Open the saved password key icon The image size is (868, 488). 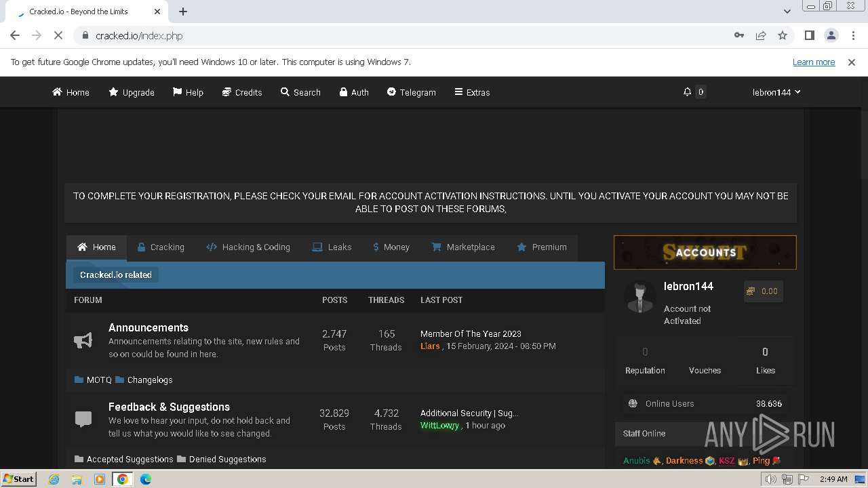coord(739,35)
